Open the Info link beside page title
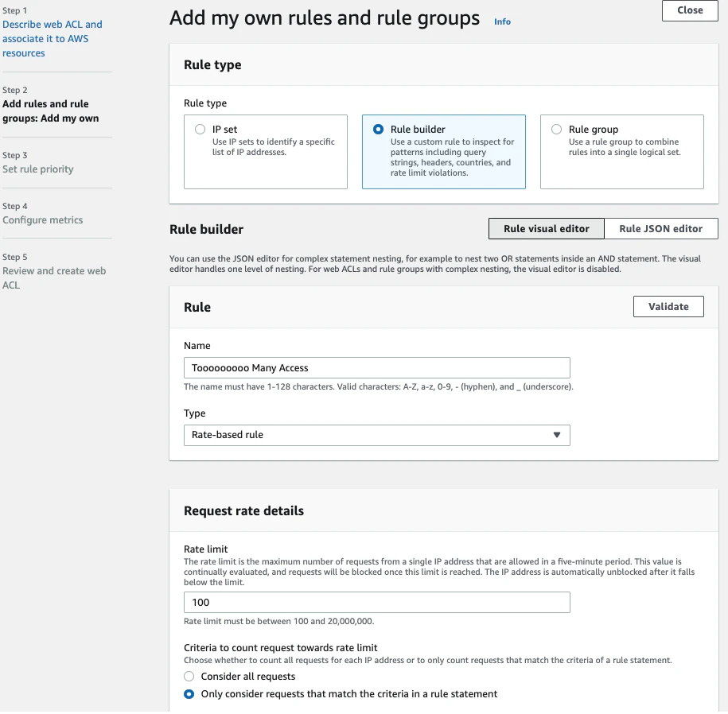Image resolution: width=728 pixels, height=714 pixels. coord(502,21)
